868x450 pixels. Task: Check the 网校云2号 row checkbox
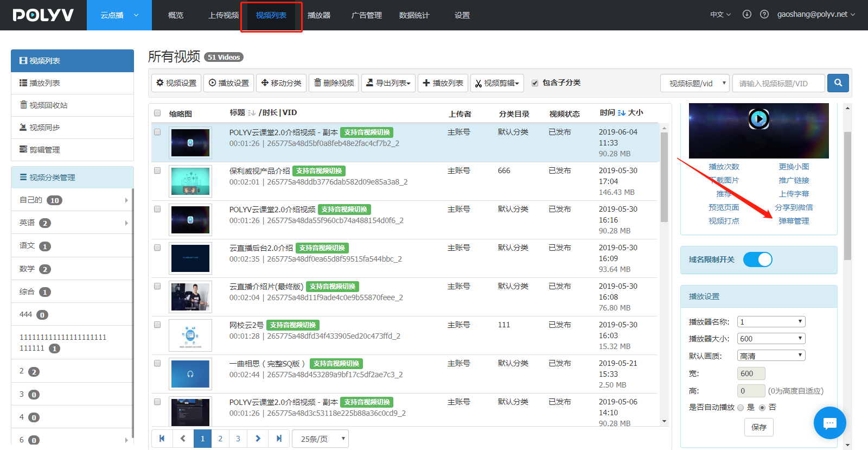[157, 325]
